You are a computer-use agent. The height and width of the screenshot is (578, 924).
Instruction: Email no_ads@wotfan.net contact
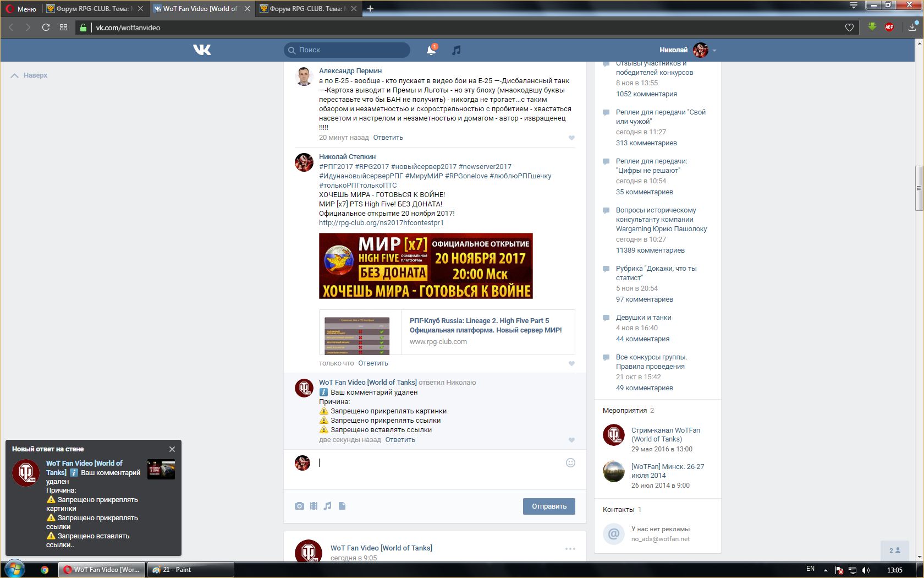pos(661,539)
